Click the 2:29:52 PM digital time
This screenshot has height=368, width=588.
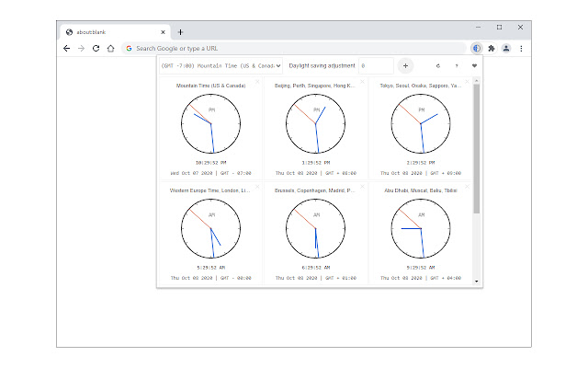click(x=421, y=163)
